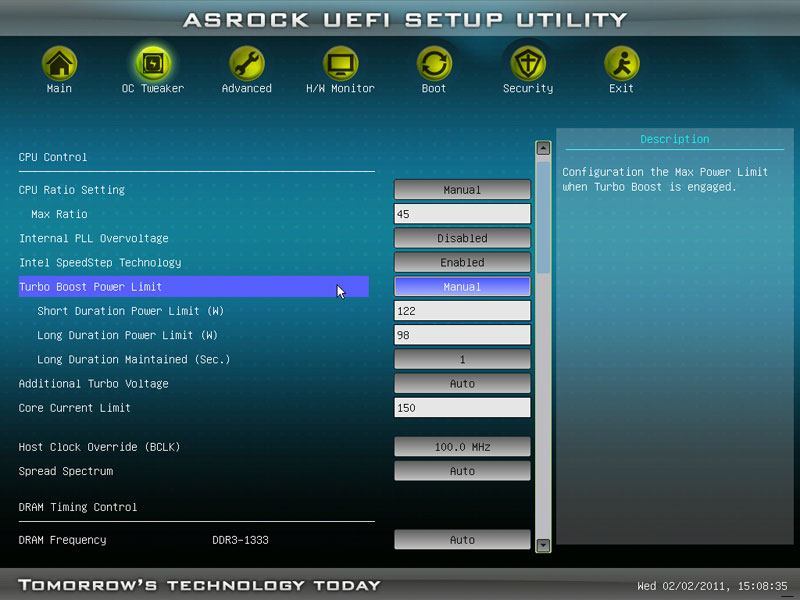Select Internal PLL Overvoltage row label
The height and width of the screenshot is (600, 800).
point(93,238)
